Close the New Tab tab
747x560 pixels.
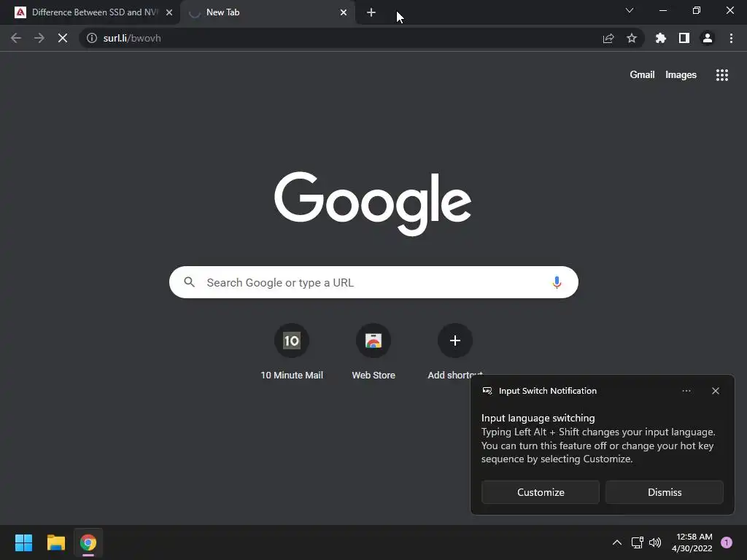[x=344, y=12]
